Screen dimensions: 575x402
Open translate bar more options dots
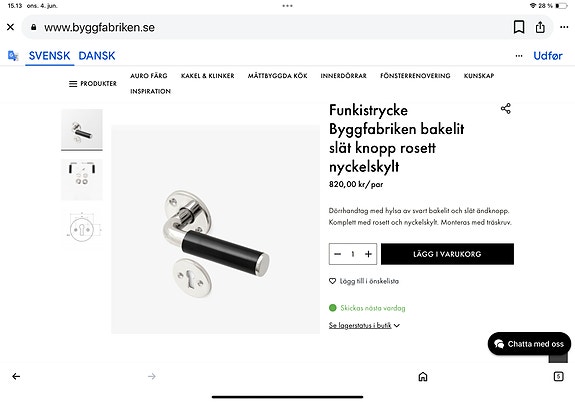[x=519, y=56]
